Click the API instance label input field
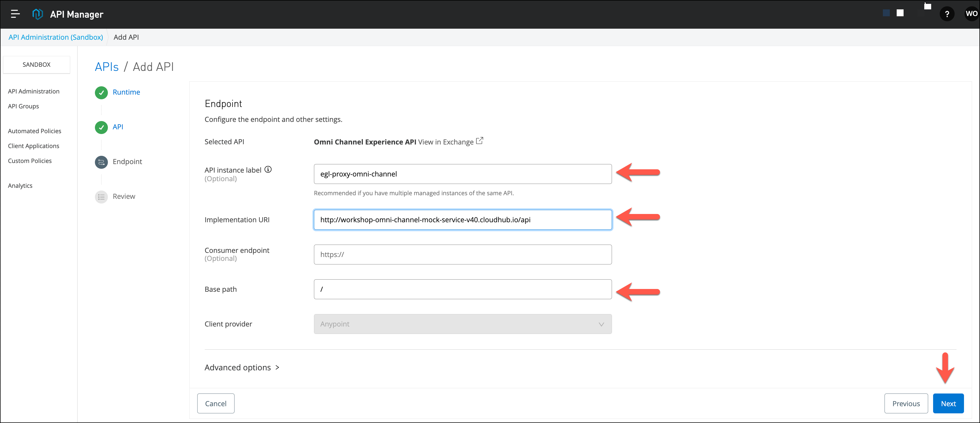 coord(463,174)
